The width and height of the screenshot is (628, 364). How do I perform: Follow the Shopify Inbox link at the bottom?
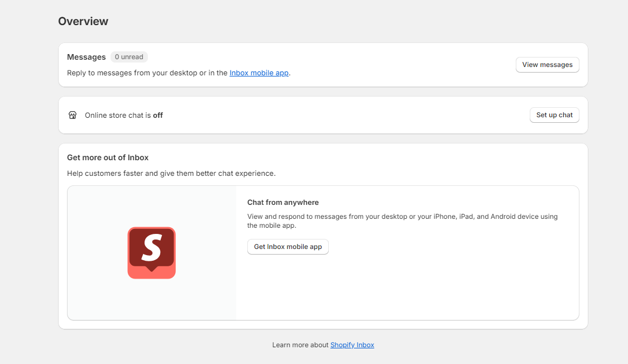coord(352,344)
